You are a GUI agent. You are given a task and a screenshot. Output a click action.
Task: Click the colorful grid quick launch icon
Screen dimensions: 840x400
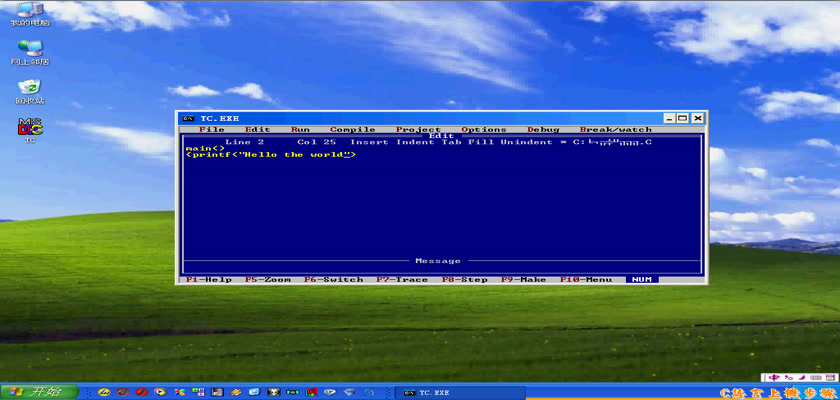point(311,393)
